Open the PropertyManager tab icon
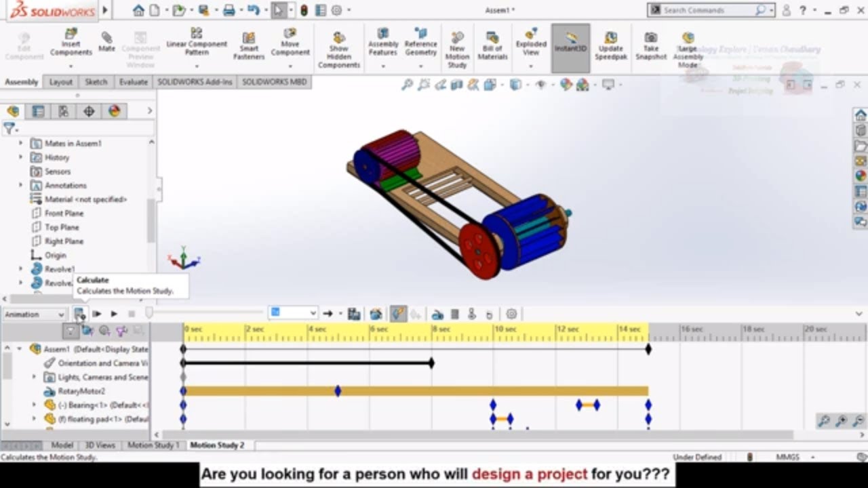The image size is (868, 488). click(38, 111)
